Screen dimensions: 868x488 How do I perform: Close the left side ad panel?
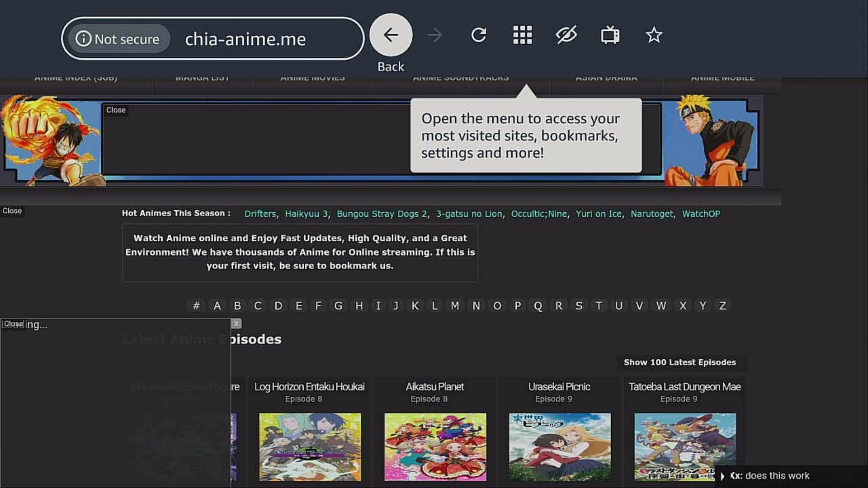(x=12, y=211)
